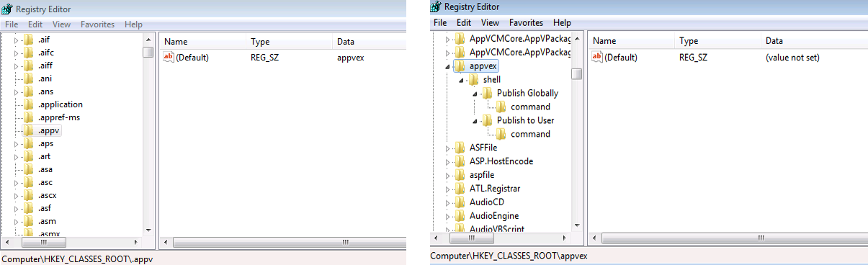The height and width of the screenshot is (265, 868).
Task: Select the ASP.HostEncode key label
Action: click(501, 161)
